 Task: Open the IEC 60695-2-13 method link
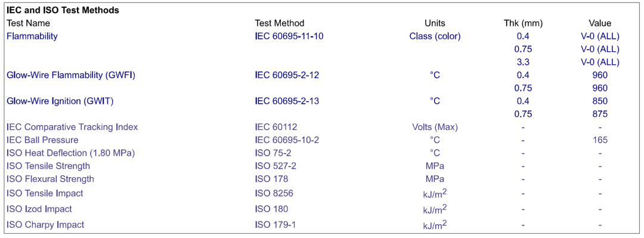[x=287, y=101]
